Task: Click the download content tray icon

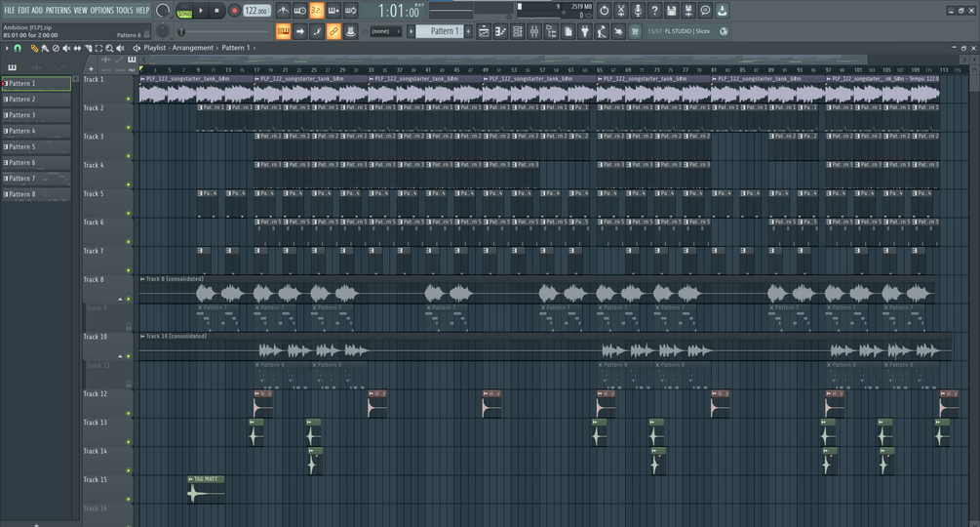Action: 722,11
